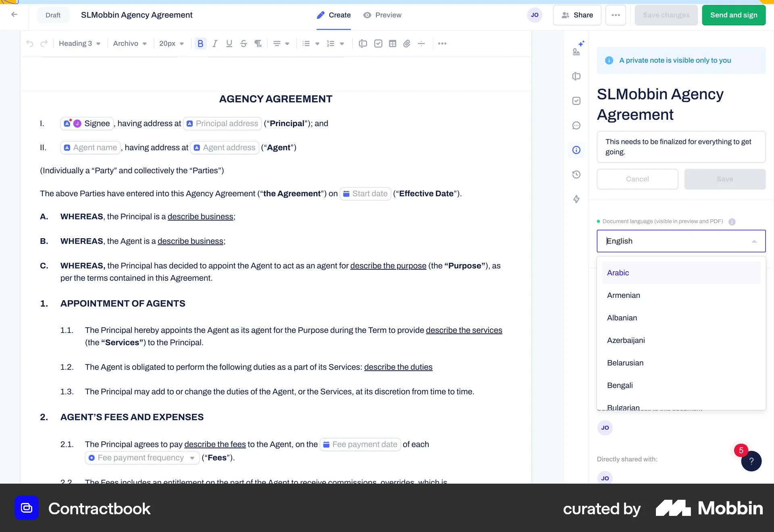Toggle underline formatting
This screenshot has width=774, height=532.
[x=229, y=44]
